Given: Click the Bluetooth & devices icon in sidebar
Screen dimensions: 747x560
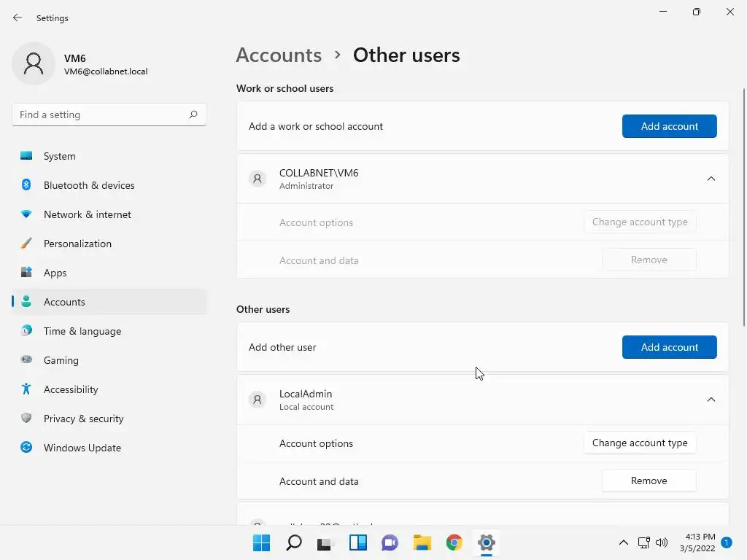Looking at the screenshot, I should pos(26,185).
